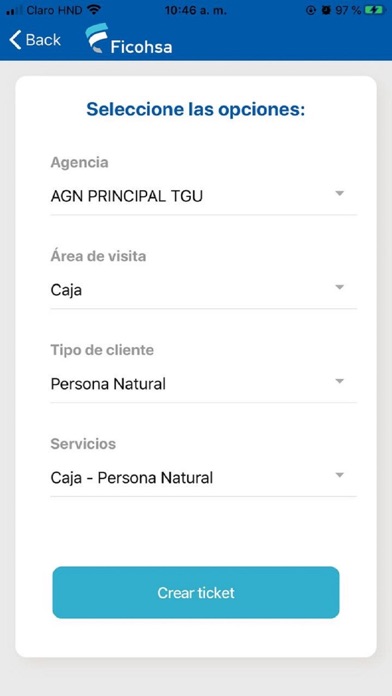Tap the cellular signal bars icon
This screenshot has width=392, height=696.
(15, 10)
